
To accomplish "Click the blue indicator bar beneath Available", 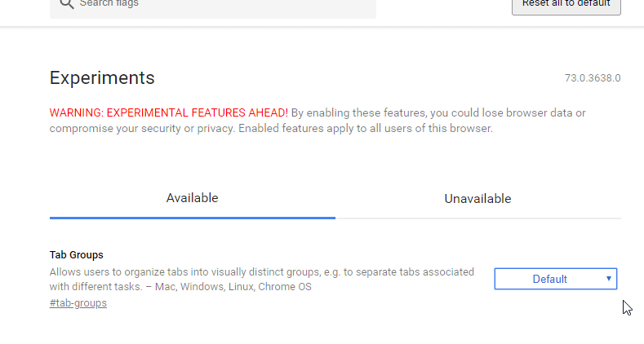I will (x=192, y=218).
